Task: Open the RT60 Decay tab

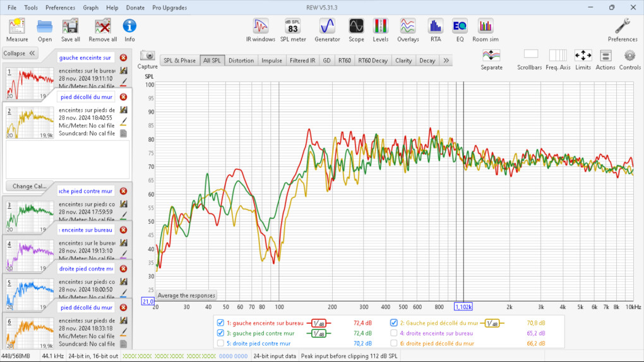Action: pos(373,61)
